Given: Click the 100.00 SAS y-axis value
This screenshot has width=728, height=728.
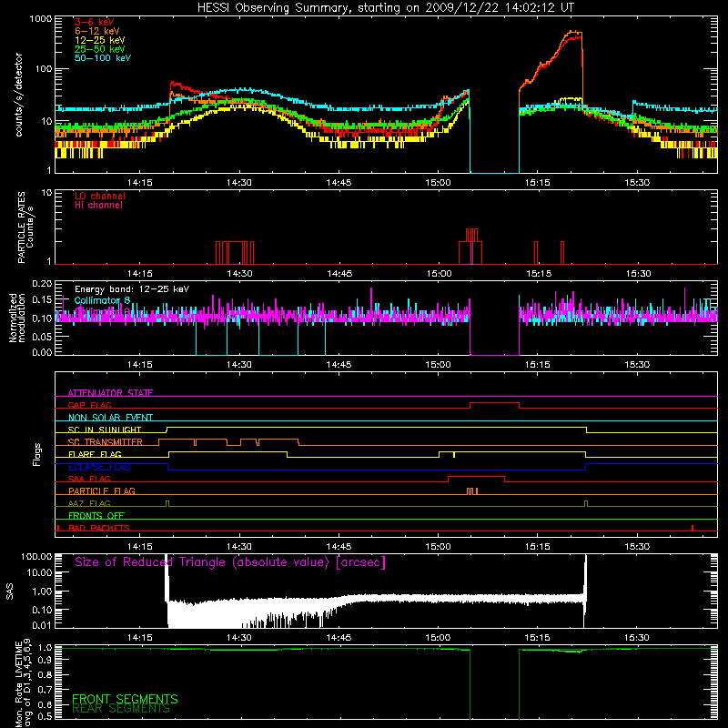Looking at the screenshot, I should (x=36, y=557).
